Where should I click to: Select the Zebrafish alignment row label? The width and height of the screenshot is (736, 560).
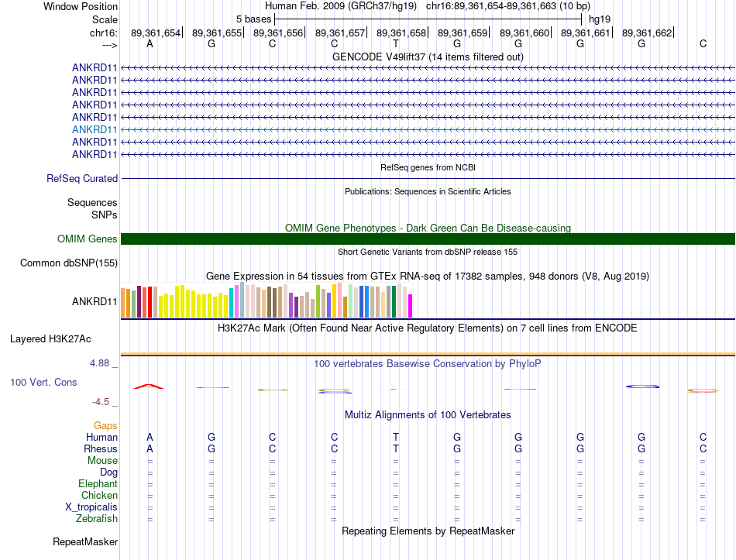click(x=97, y=519)
